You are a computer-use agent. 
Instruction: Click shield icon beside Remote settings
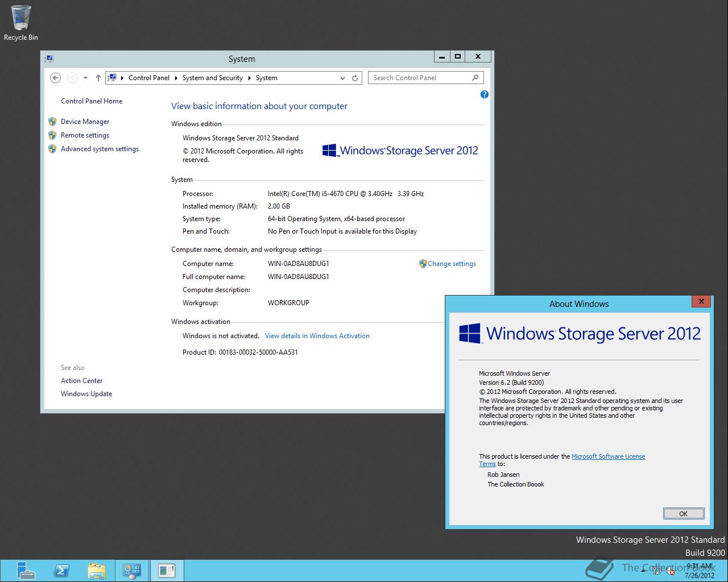pyautogui.click(x=52, y=135)
